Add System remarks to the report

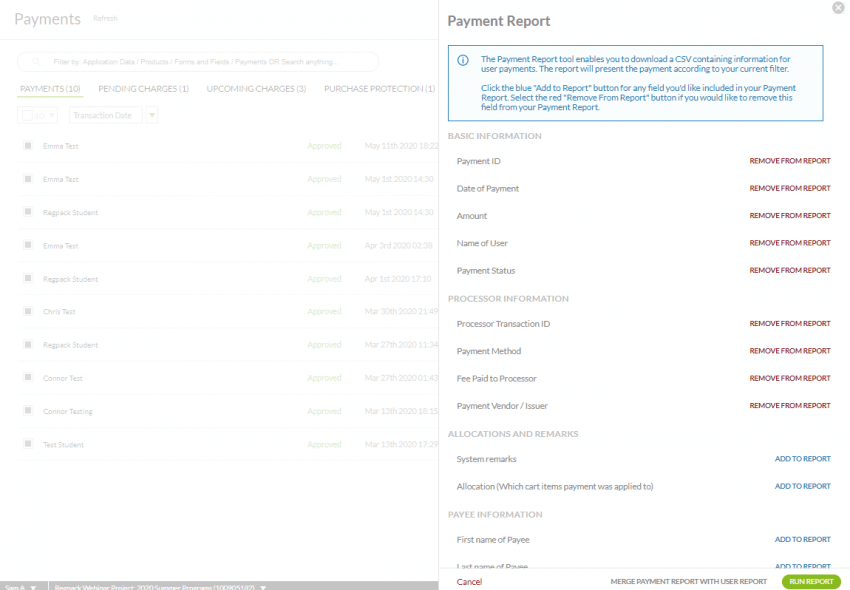[x=802, y=459]
